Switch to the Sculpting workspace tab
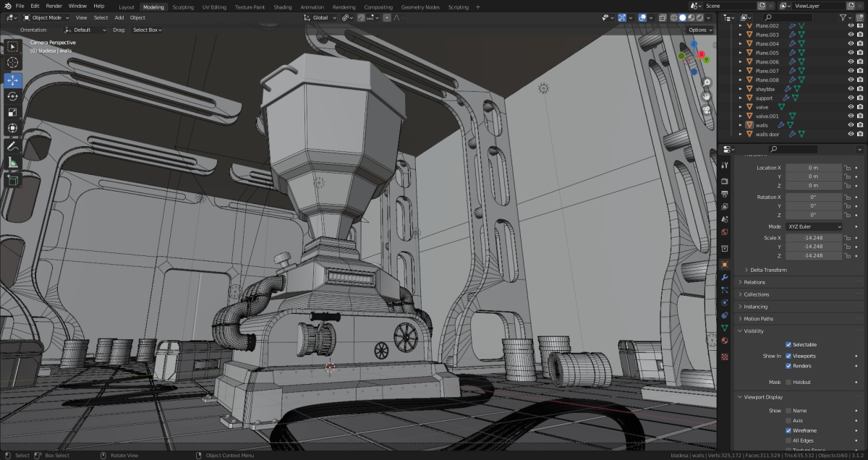 coord(183,7)
